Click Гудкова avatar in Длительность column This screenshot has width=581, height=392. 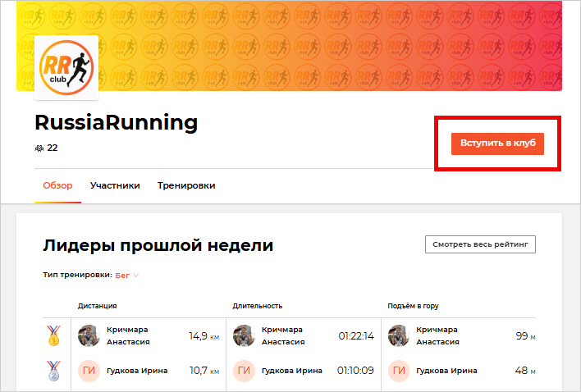tap(243, 371)
